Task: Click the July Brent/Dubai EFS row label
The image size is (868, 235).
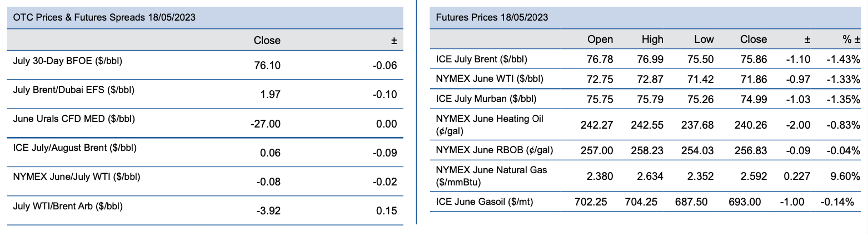Action: point(73,90)
